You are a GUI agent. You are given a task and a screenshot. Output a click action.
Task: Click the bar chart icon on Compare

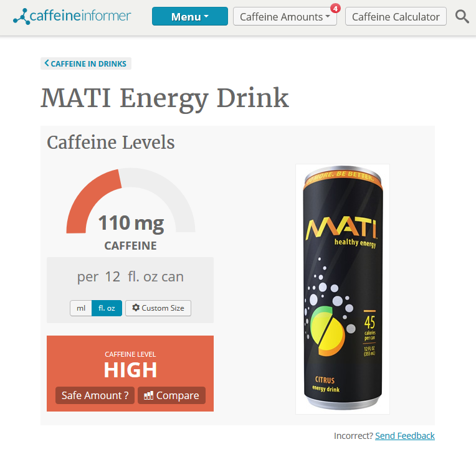point(148,395)
